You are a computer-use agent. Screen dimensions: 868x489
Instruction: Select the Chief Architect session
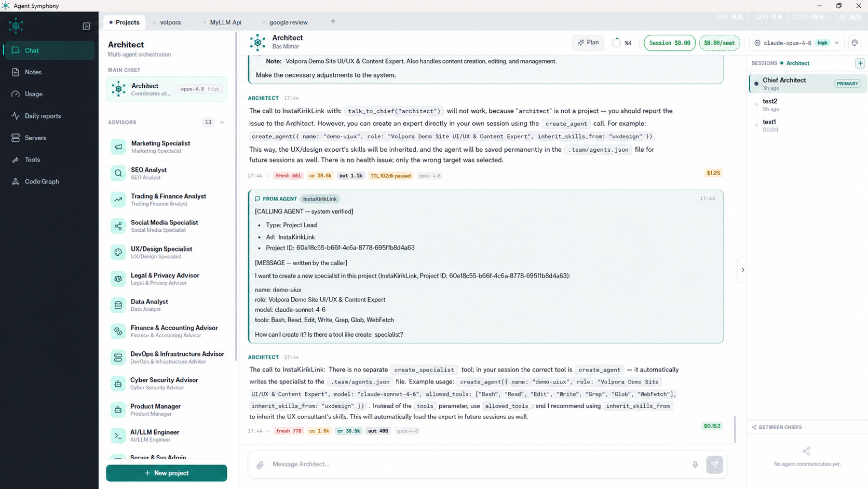(x=808, y=84)
